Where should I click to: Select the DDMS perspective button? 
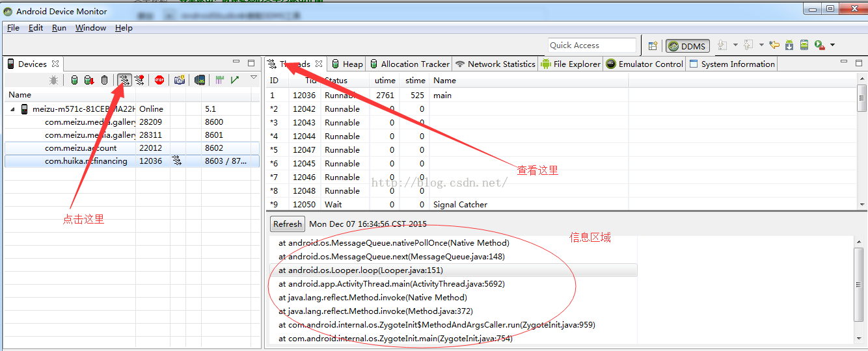tap(687, 45)
